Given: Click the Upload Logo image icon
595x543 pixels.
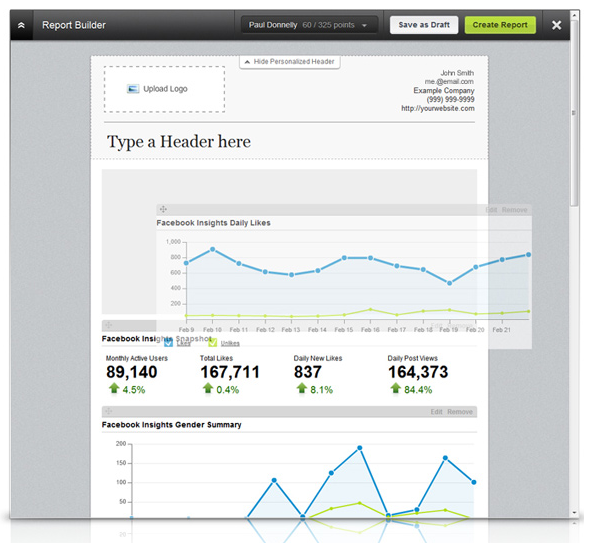Looking at the screenshot, I should pyautogui.click(x=133, y=89).
